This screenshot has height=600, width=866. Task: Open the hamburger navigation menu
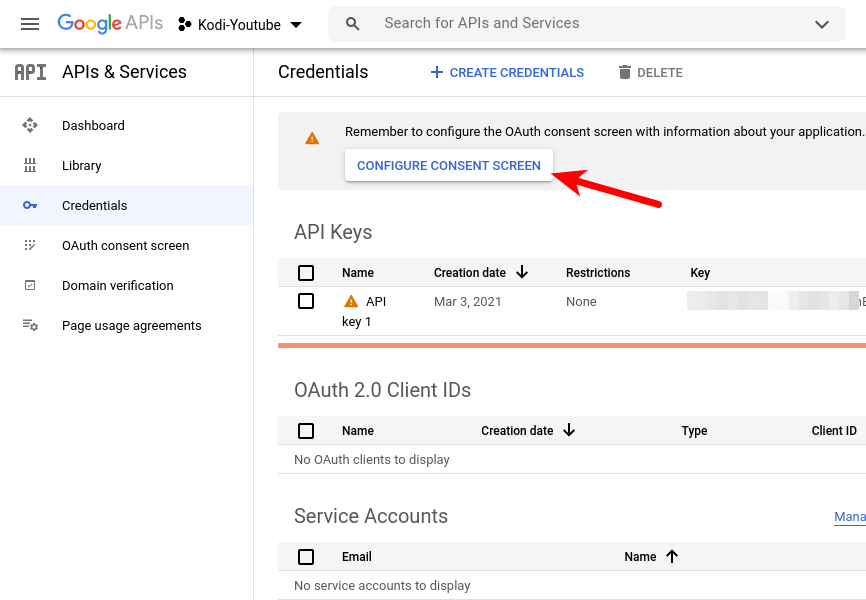(x=30, y=24)
